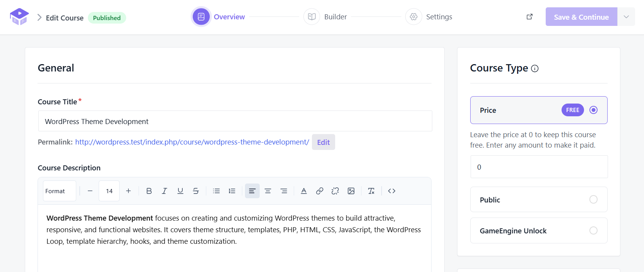
Task: Decrease font size with minus icon
Action: 90,191
